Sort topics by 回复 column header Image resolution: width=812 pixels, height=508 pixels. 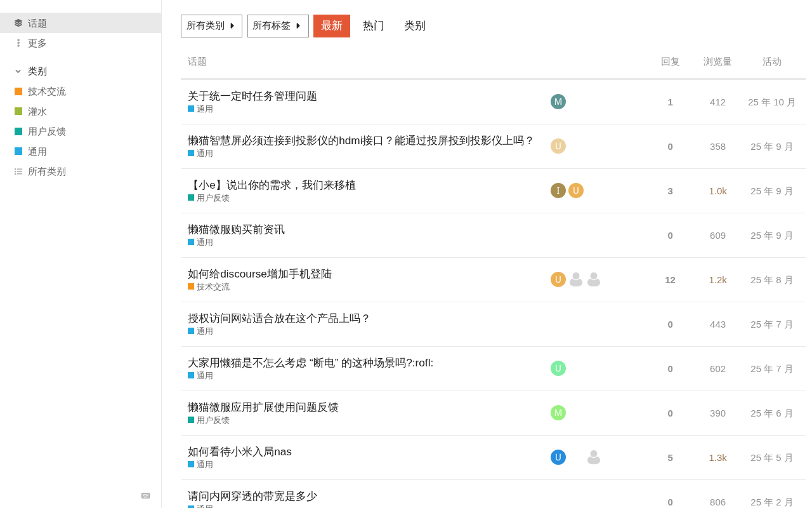[671, 62]
